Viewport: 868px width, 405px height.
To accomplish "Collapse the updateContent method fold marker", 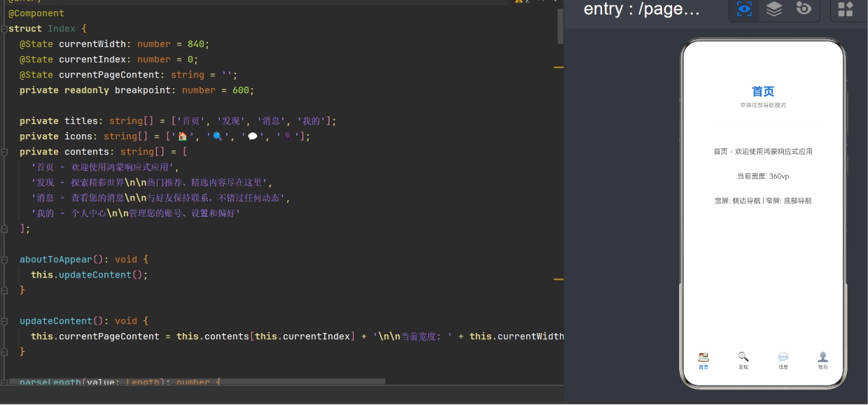I will [x=4, y=321].
